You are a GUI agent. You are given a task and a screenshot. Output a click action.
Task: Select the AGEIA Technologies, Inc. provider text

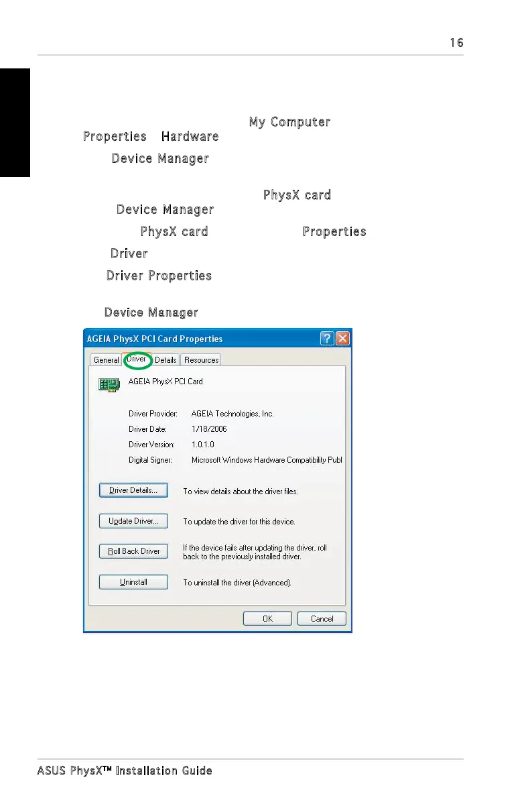point(232,414)
